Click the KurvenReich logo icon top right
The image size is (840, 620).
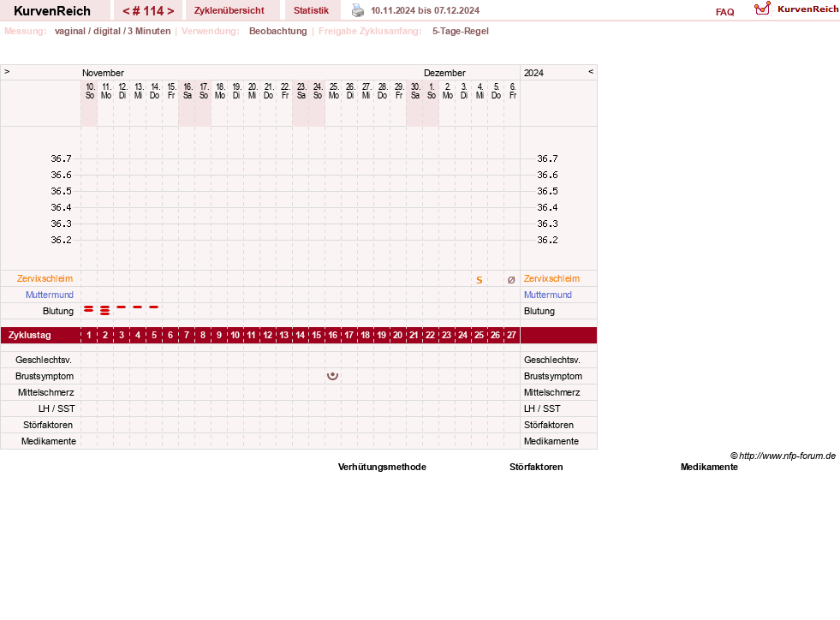click(x=762, y=9)
